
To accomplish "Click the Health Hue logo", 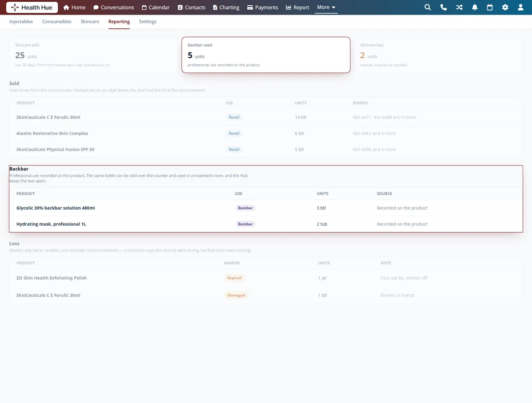I will [32, 7].
